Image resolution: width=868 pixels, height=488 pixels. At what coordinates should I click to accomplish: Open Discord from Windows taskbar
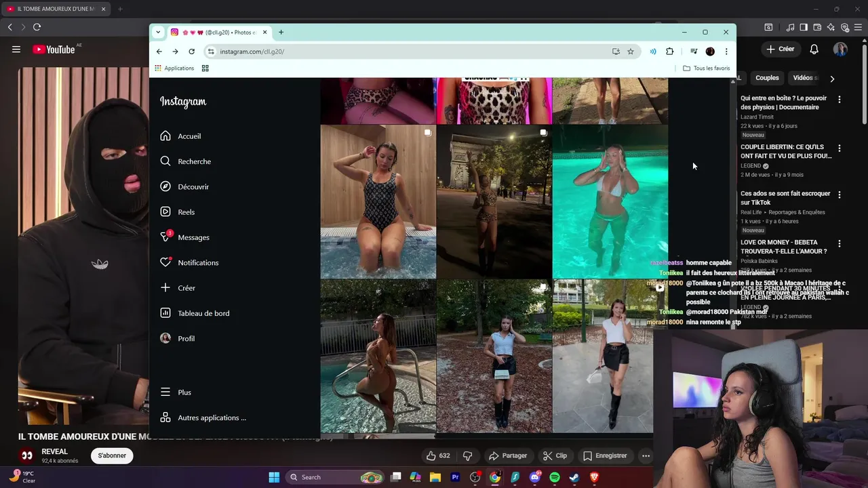tap(535, 477)
